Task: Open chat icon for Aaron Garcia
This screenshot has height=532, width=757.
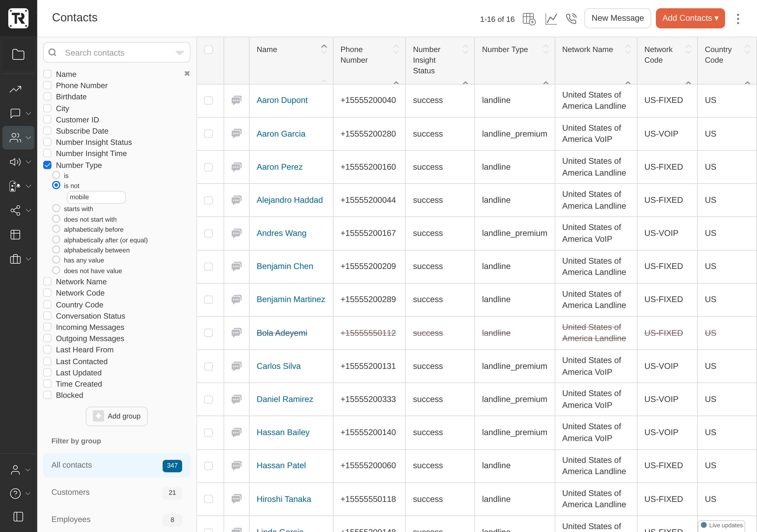Action: click(x=236, y=134)
